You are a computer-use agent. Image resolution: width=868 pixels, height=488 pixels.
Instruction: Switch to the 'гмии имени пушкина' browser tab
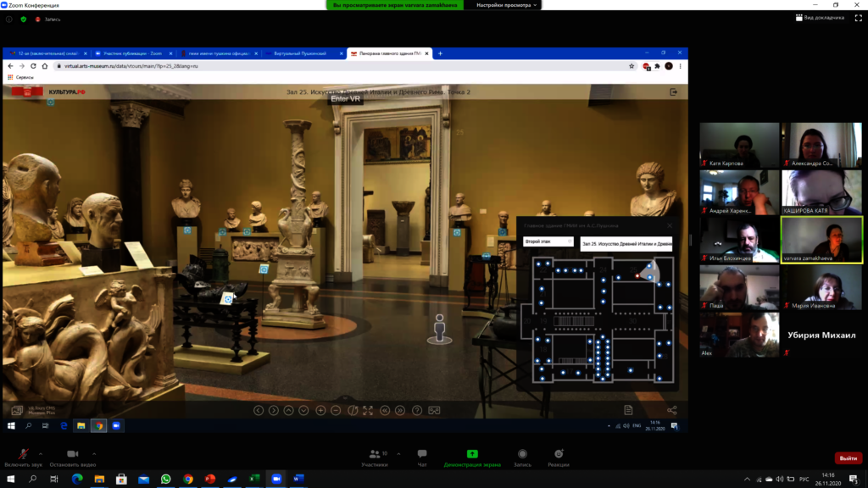click(219, 53)
